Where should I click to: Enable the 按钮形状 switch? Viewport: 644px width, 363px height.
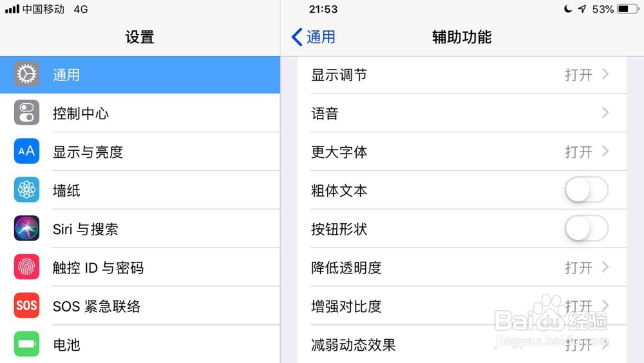pyautogui.click(x=586, y=229)
